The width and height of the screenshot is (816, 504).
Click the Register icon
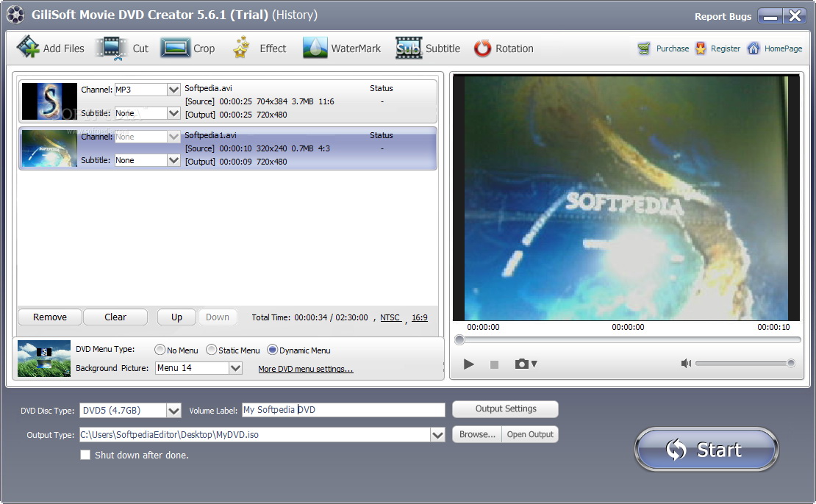pyautogui.click(x=701, y=48)
